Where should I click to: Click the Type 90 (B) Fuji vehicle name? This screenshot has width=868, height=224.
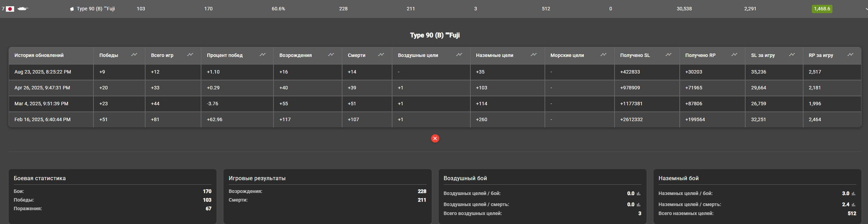click(96, 9)
